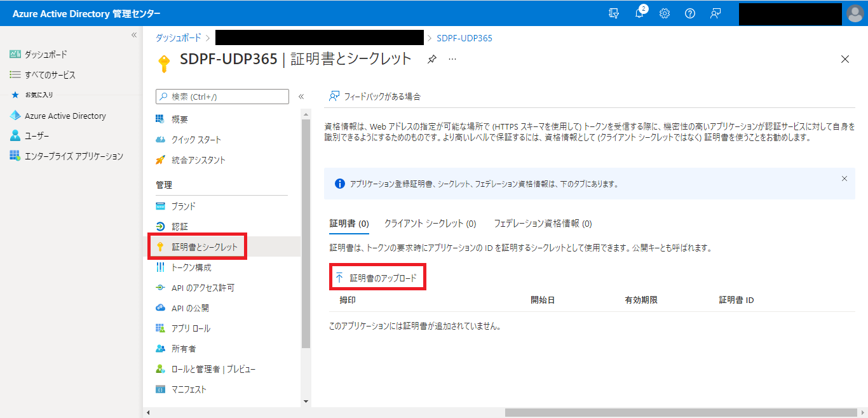Switch to フェデレーション資格情報 tab
The height and width of the screenshot is (418, 868).
(543, 224)
